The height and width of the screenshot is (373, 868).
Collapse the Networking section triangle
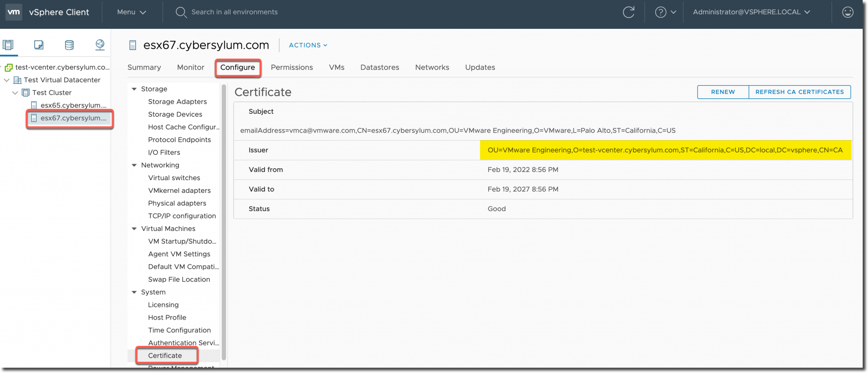pos(134,165)
